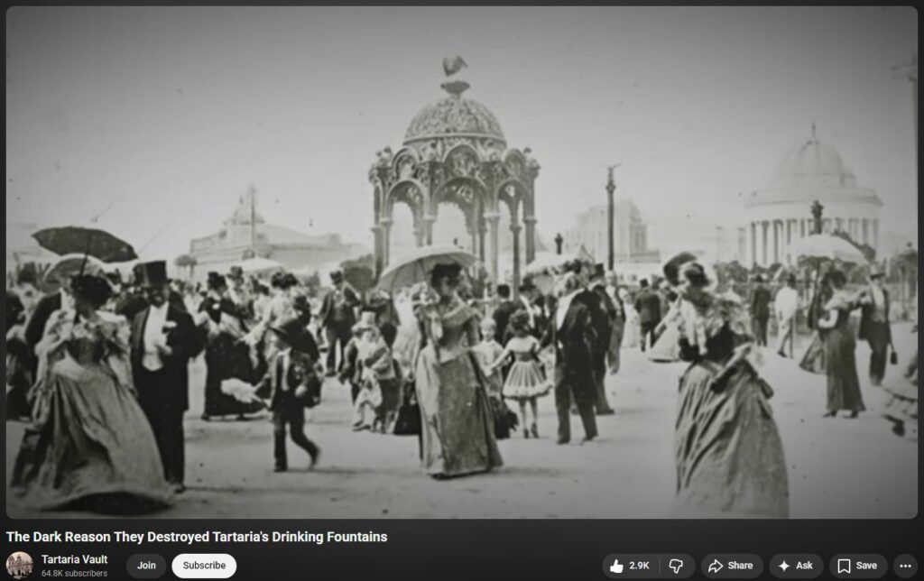Click the "Save" text label
The width and height of the screenshot is (924, 581).
pyautogui.click(x=866, y=566)
